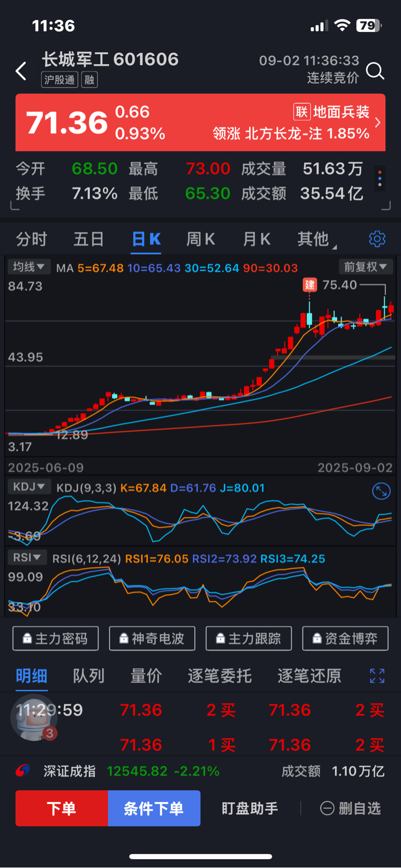
Task: Tap the 成交额 value 35.54亿
Action: pyautogui.click(x=332, y=194)
